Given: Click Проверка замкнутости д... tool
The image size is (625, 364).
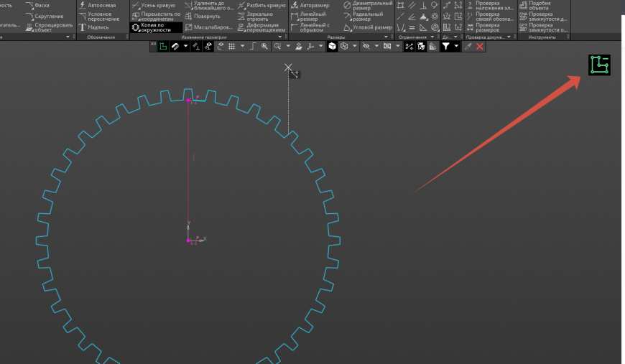Looking at the screenshot, I should (543, 17).
